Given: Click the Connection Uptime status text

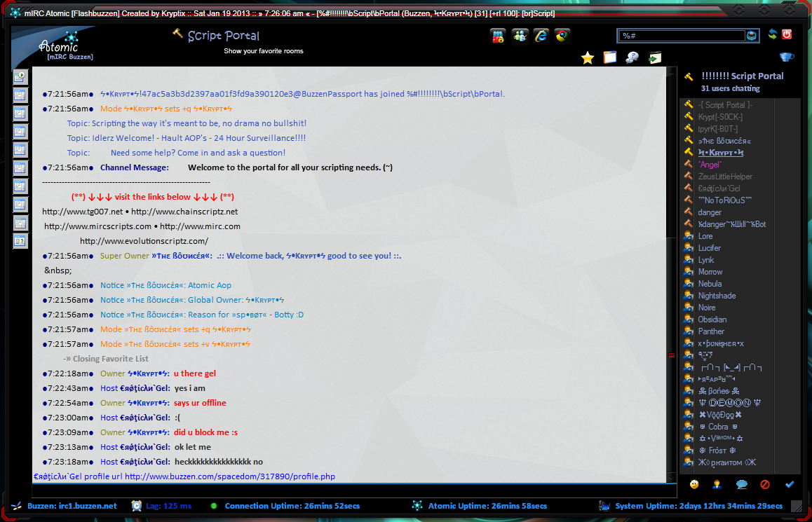Looking at the screenshot, I should click(292, 506).
